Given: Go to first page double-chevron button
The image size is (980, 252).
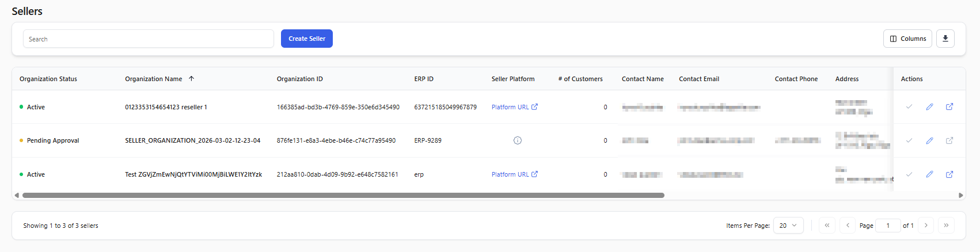Looking at the screenshot, I should pyautogui.click(x=827, y=226).
